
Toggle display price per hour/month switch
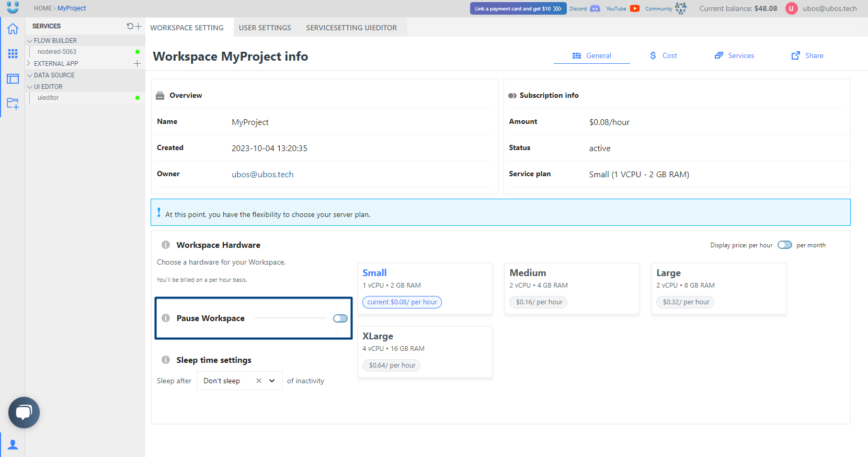point(785,245)
